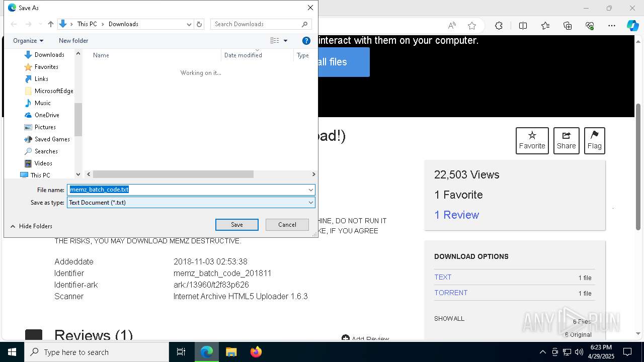Screen dimensions: 644x362
Task: Select Videos in the navigation tree
Action: 43,163
